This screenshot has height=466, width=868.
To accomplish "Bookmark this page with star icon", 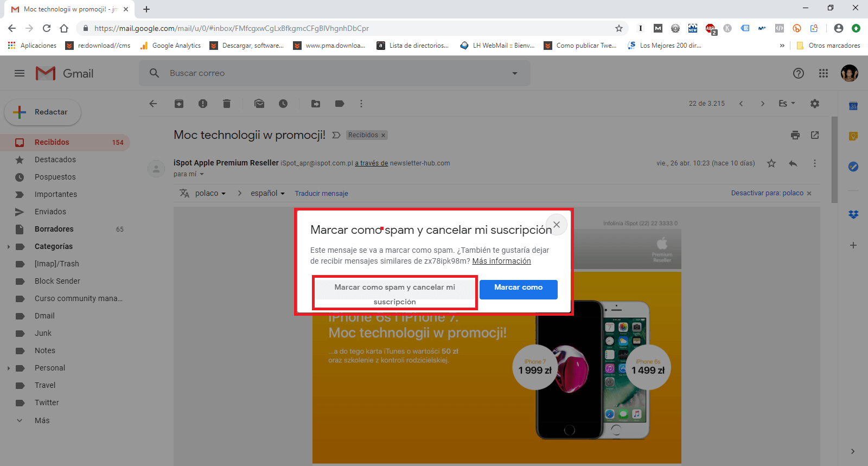I will (x=619, y=28).
